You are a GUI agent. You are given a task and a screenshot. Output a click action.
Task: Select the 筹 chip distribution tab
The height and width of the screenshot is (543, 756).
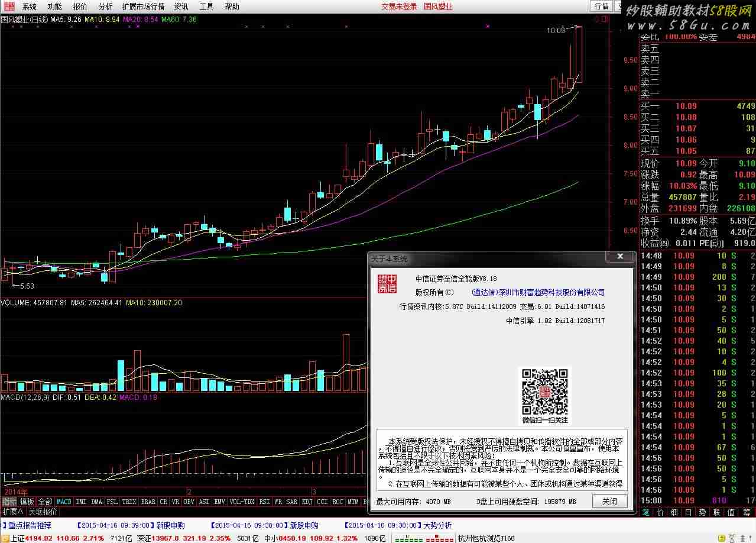(x=747, y=512)
